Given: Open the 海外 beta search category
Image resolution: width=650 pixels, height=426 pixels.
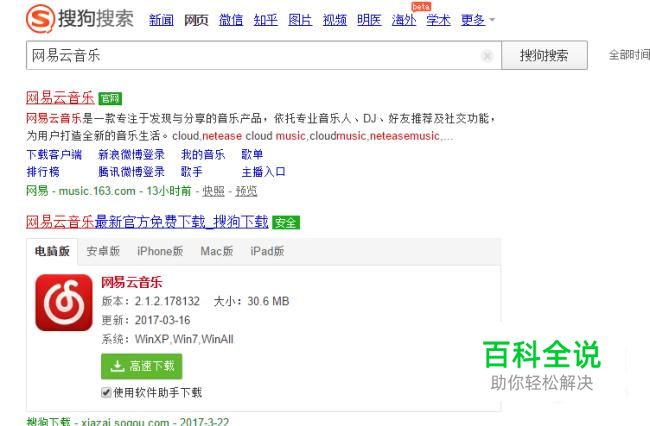Looking at the screenshot, I should [x=404, y=20].
